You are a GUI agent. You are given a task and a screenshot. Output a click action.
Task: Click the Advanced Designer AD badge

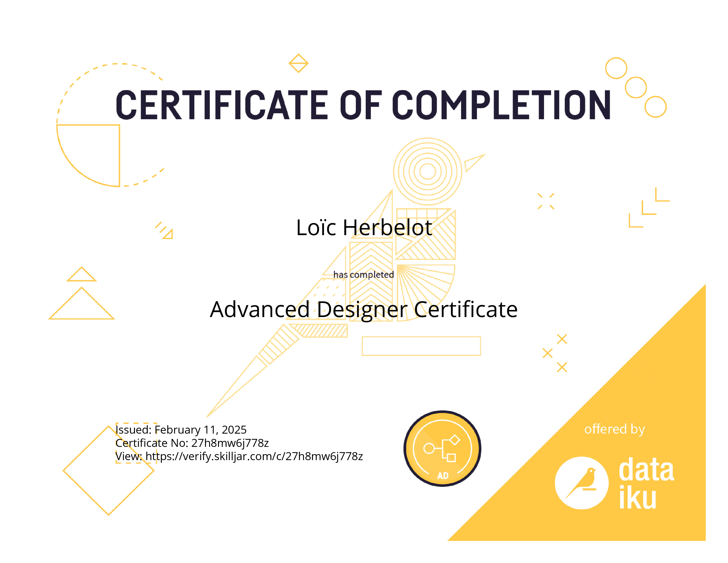tap(442, 449)
